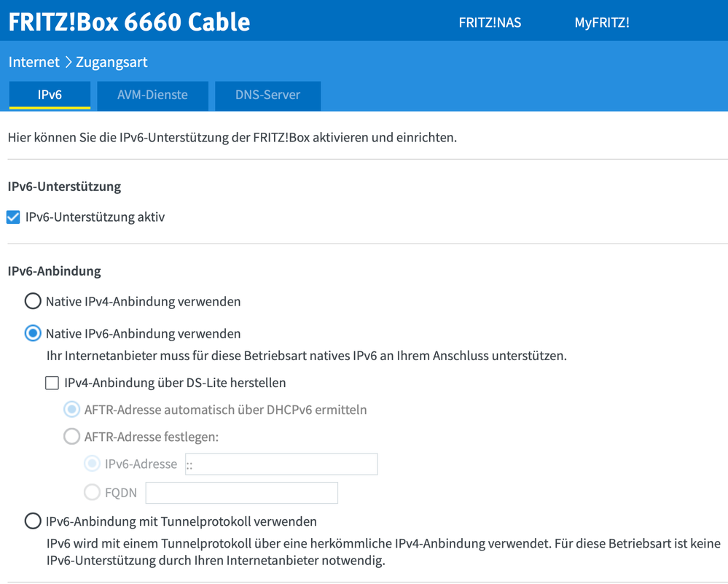Uncheck IPv6-Unterstützung aktiv checkbox
Viewport: 728px width, 584px height.
(x=13, y=217)
